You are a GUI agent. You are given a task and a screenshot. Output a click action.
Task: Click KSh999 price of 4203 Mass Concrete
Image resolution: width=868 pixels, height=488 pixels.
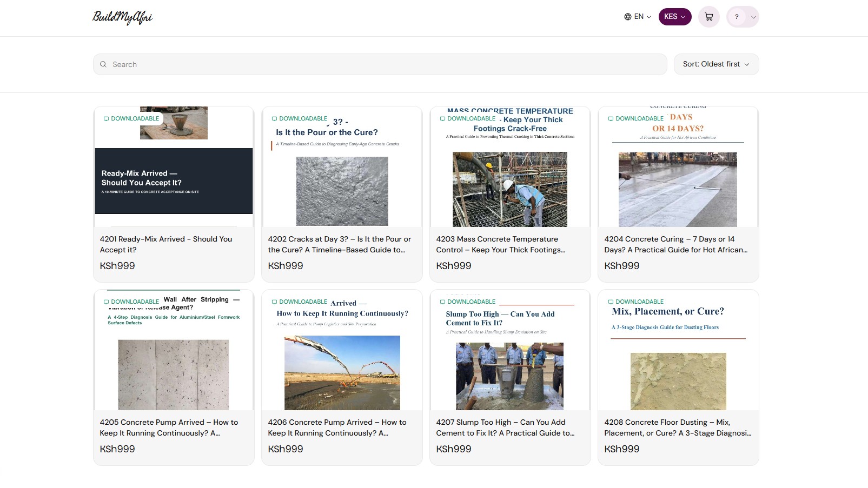point(454,266)
